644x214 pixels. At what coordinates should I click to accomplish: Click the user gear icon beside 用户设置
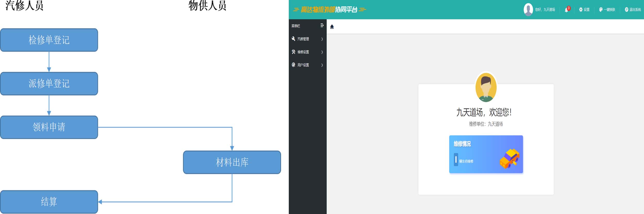pos(293,65)
